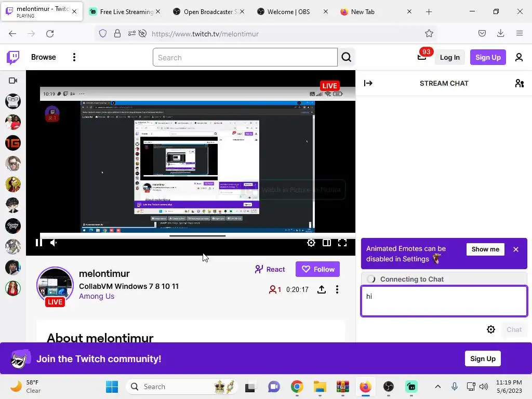
Task: Open the Pocket save icon
Action: pyautogui.click(x=482, y=33)
